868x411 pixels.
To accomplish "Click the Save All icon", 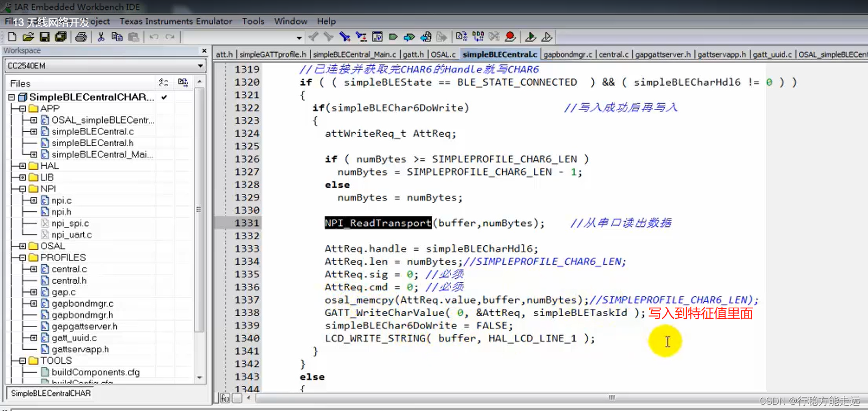I will click(61, 37).
